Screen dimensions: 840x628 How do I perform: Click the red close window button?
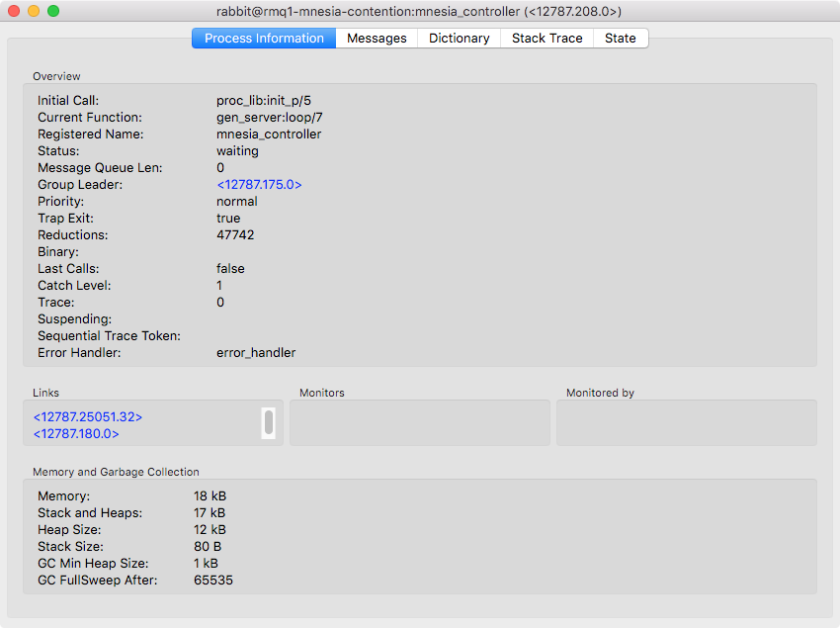click(x=14, y=11)
